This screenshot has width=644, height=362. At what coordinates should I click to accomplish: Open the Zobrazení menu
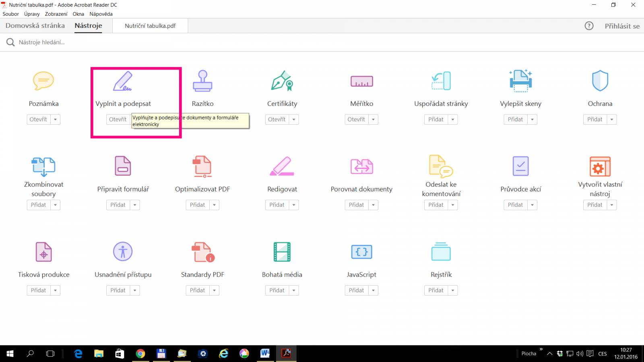click(56, 14)
